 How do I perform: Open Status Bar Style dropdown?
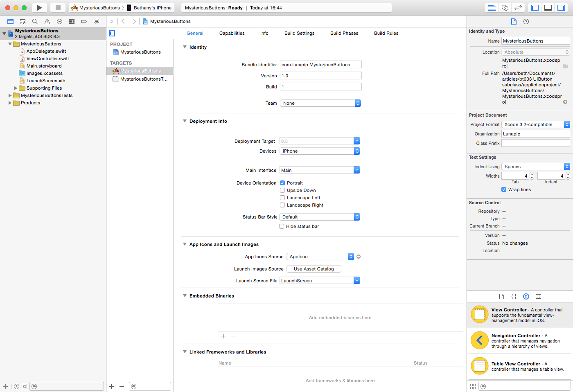tap(320, 217)
